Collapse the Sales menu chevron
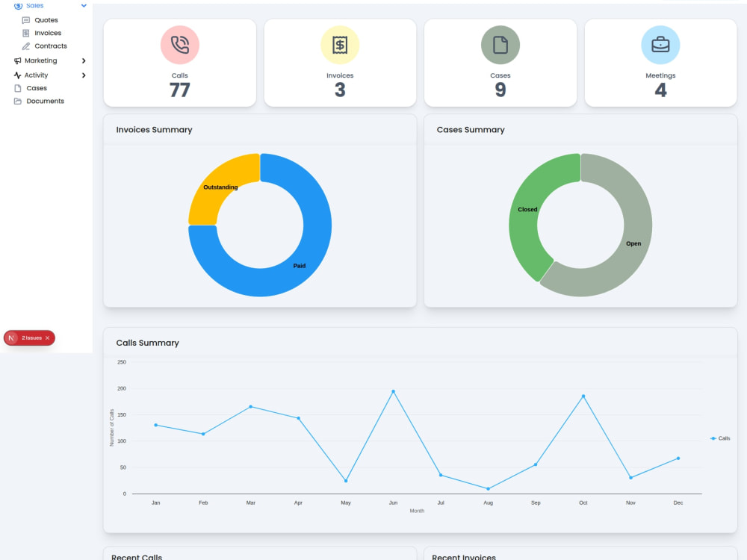Viewport: 747px width, 560px height. coord(84,6)
